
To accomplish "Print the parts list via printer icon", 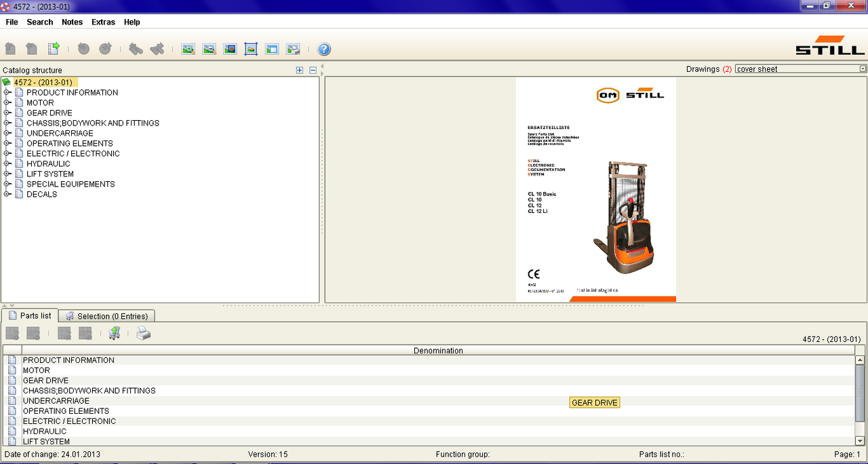I will (143, 333).
